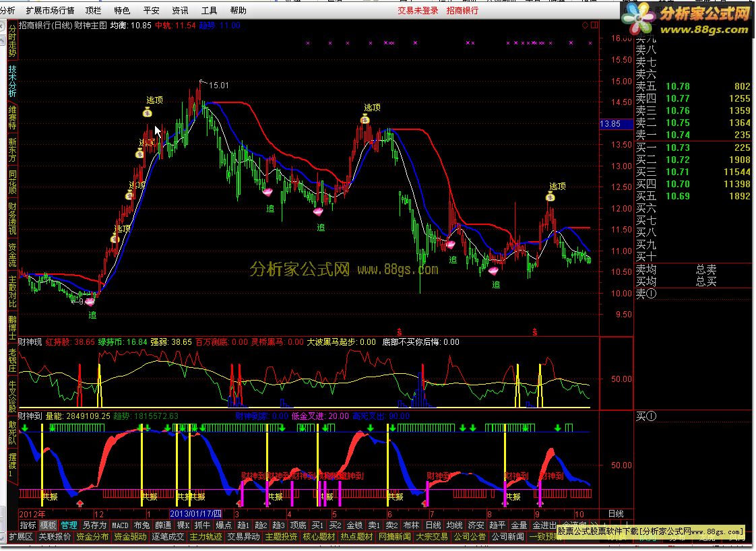
Task: Open the 帮助 menu
Action: click(x=238, y=10)
